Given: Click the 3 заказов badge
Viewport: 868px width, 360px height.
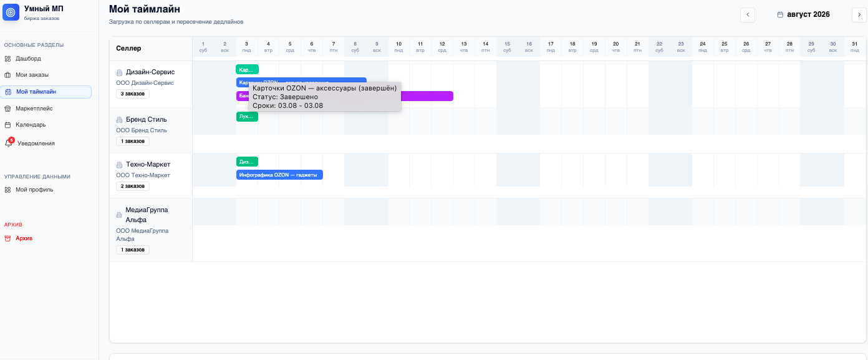Looking at the screenshot, I should point(133,94).
